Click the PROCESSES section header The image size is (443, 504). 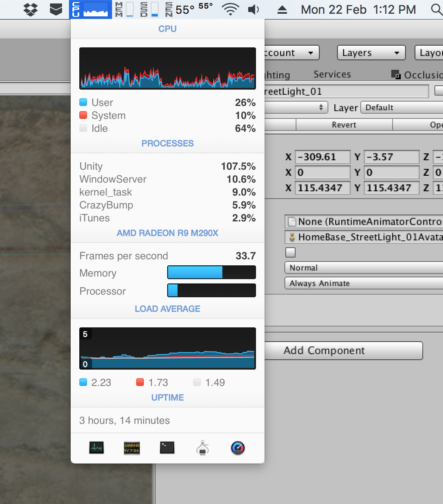168,143
